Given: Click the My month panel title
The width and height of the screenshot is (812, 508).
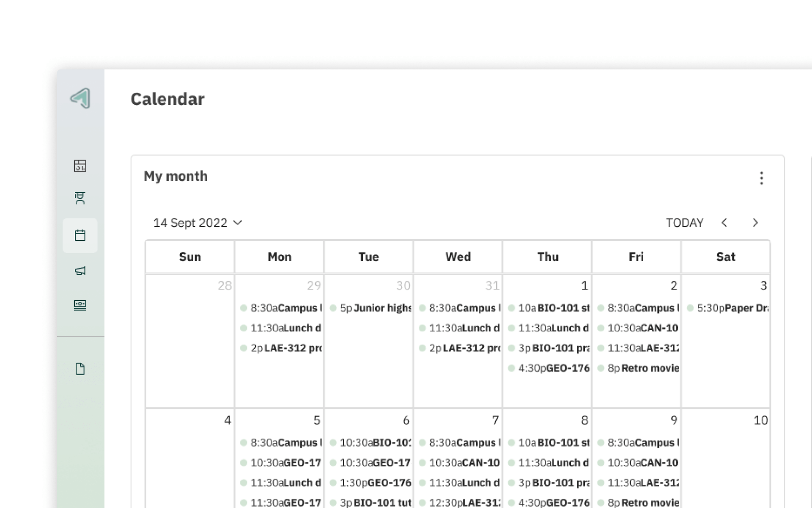Looking at the screenshot, I should click(x=176, y=176).
